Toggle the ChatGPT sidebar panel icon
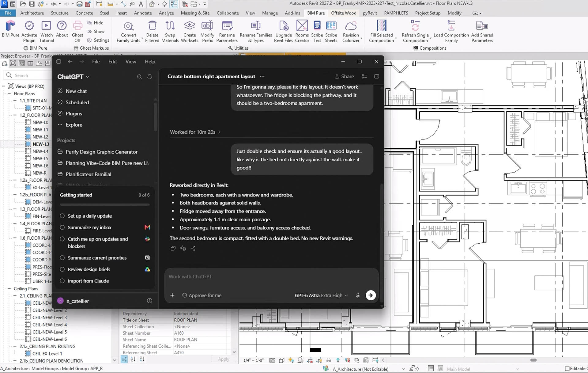 (x=58, y=62)
